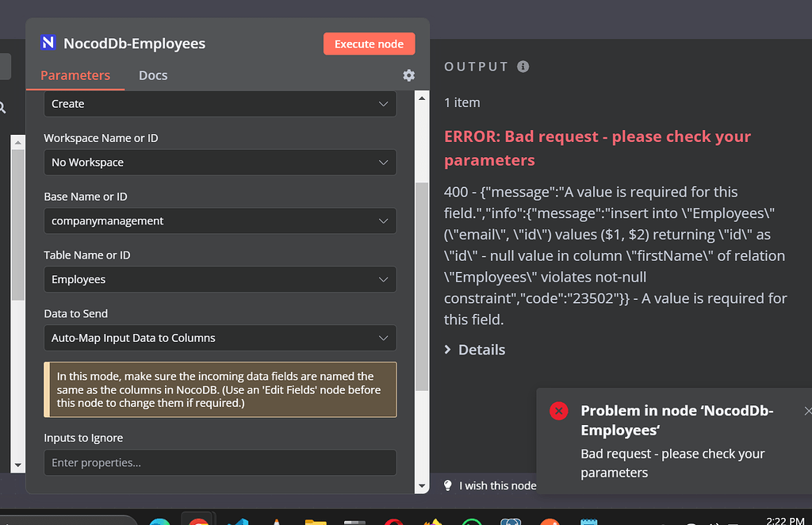Viewport: 812px width, 525px height.
Task: Click the Inputs to Ignore field
Action: click(220, 462)
